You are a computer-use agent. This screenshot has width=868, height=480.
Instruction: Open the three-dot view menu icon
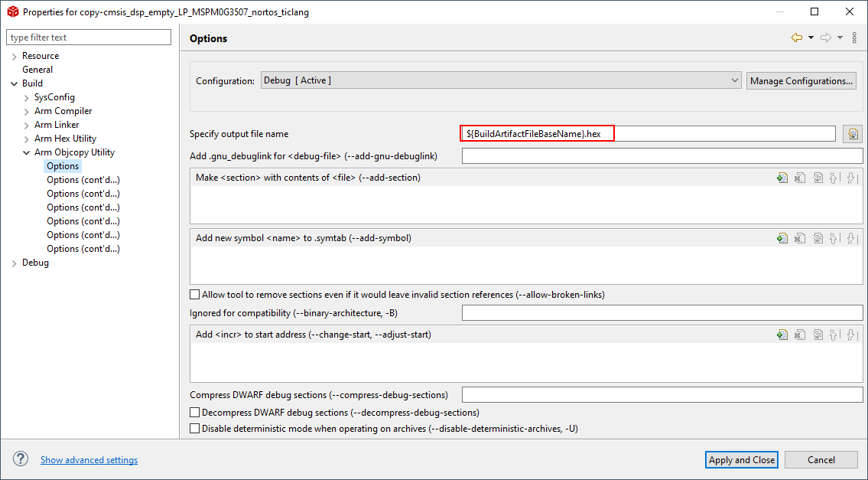click(854, 38)
